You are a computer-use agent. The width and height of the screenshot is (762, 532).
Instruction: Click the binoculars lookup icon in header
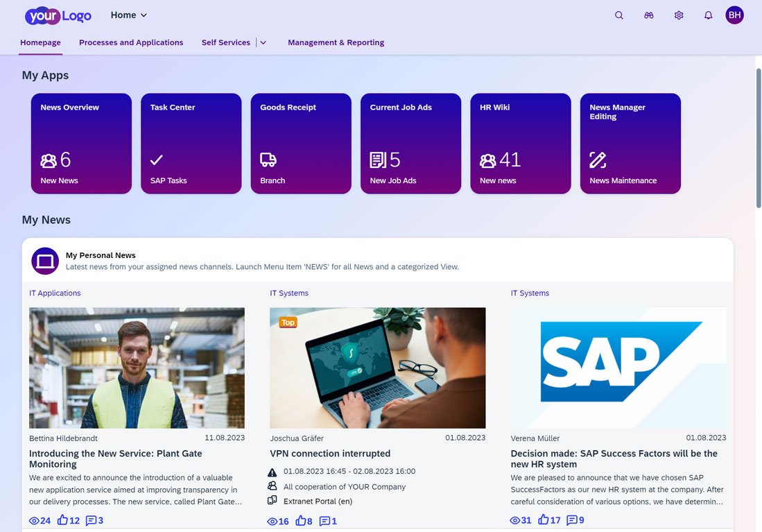[648, 15]
